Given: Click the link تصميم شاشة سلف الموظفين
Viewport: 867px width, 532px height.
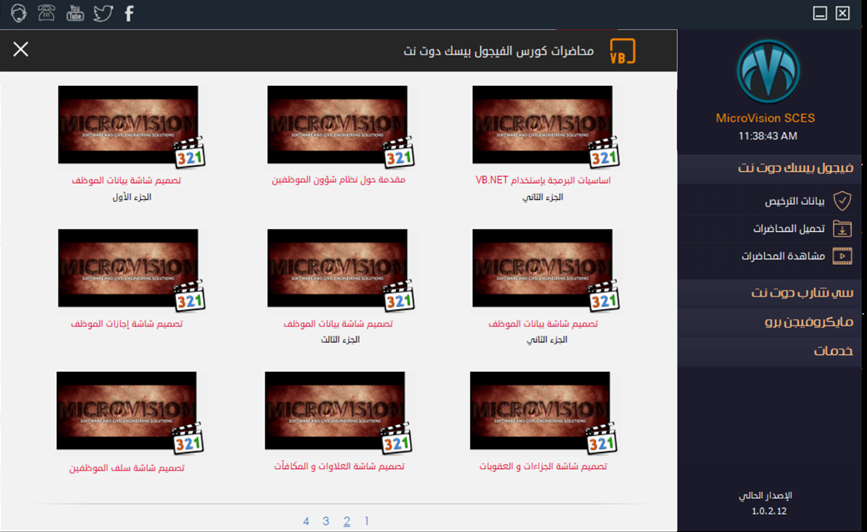Looking at the screenshot, I should 127,468.
